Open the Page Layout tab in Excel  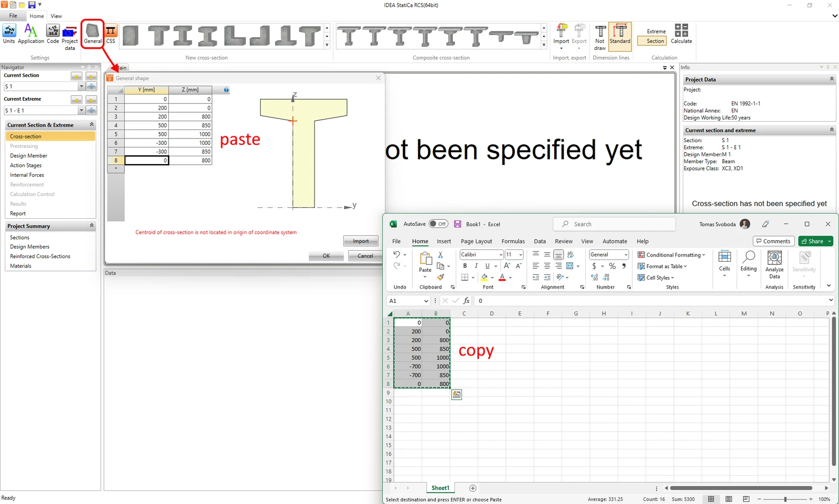(476, 241)
